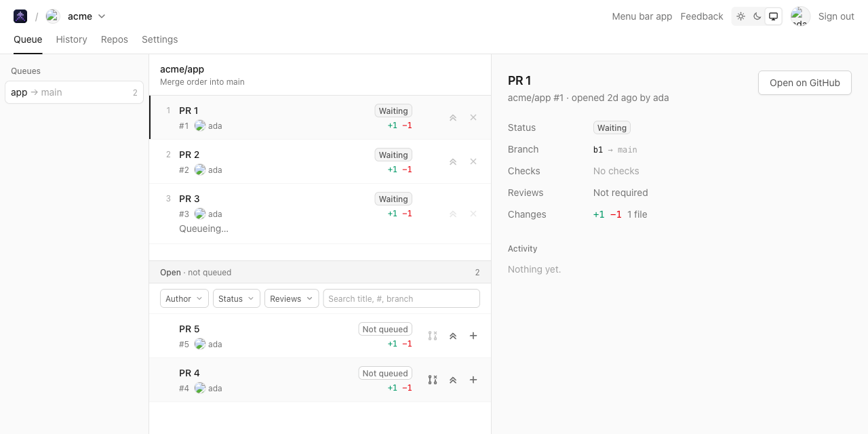Click Waiting badge on PR 2 row
This screenshot has width=868, height=434.
point(393,155)
